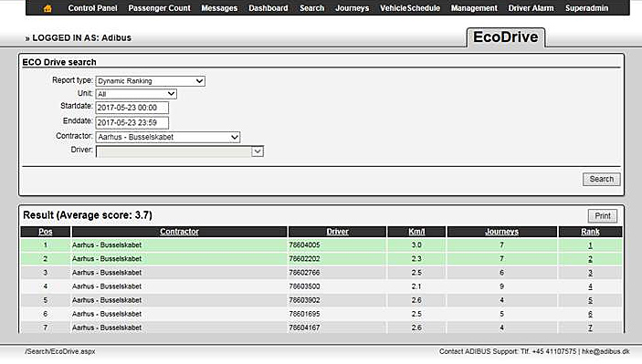Open rank link 7 for driver 78604167
The image size is (642, 364).
[x=590, y=328]
